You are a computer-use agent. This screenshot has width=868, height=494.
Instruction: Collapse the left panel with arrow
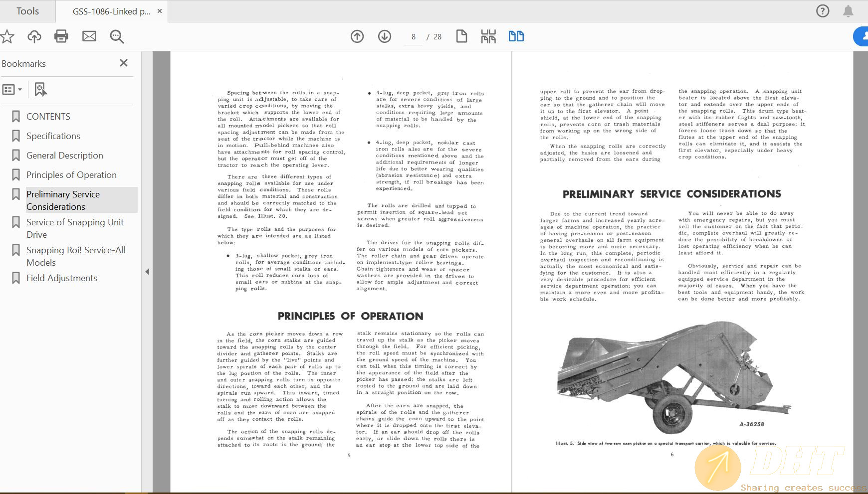tap(147, 272)
